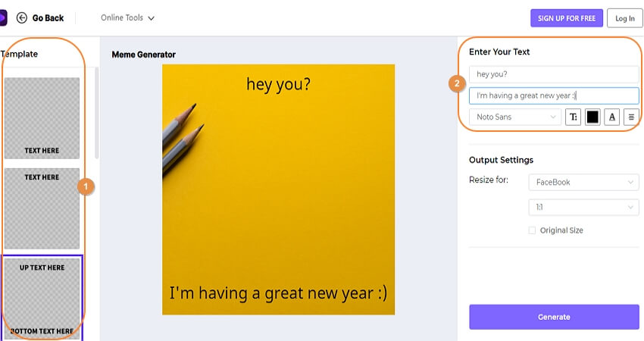Enable the Original Size checkbox
Viewport: 644px width, 341px height.
tap(532, 230)
